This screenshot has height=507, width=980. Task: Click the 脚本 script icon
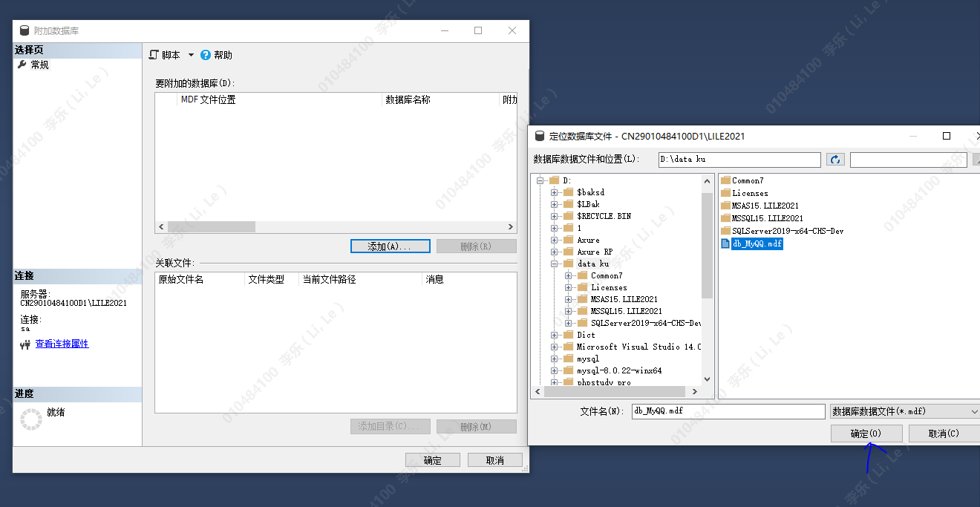point(154,55)
